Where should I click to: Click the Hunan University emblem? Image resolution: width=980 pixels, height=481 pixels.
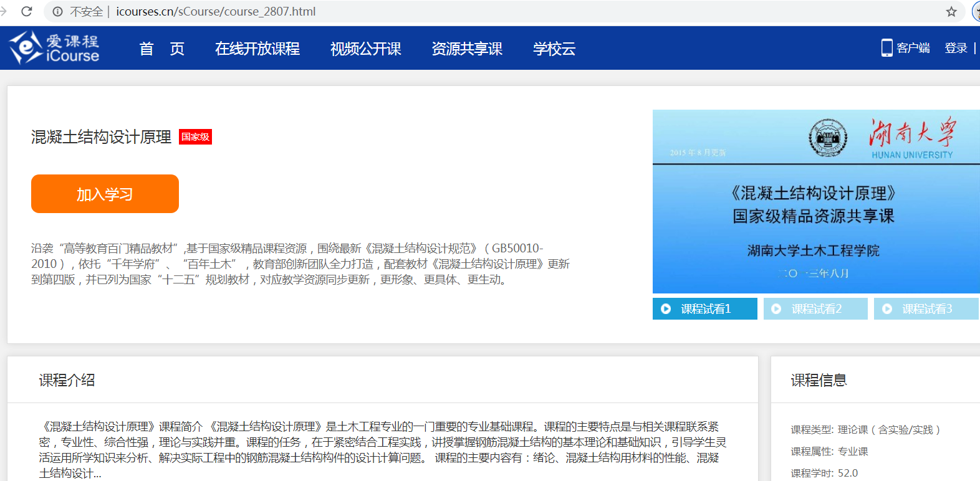point(827,138)
